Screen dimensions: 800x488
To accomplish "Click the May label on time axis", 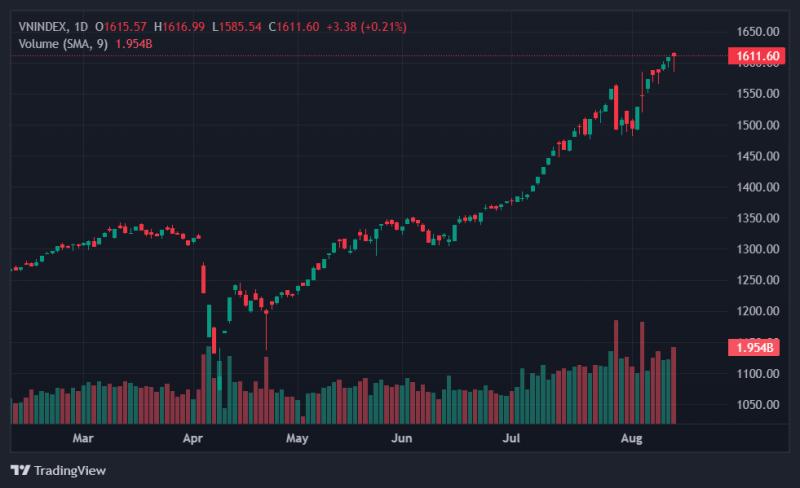I will click(x=297, y=438).
